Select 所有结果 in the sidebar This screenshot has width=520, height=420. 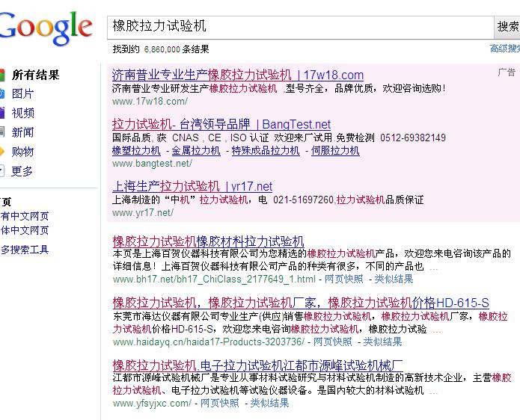click(35, 75)
